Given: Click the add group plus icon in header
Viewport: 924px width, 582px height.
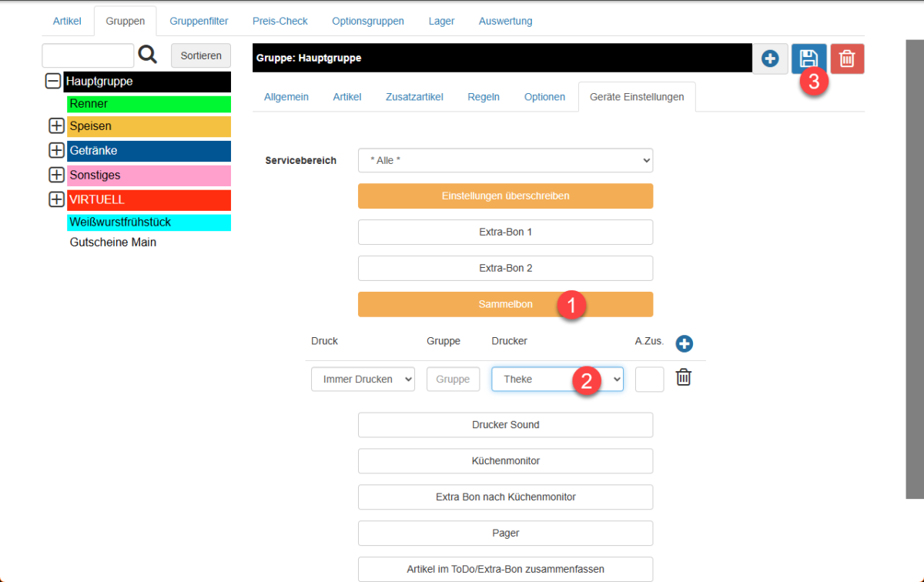Looking at the screenshot, I should pos(770,59).
